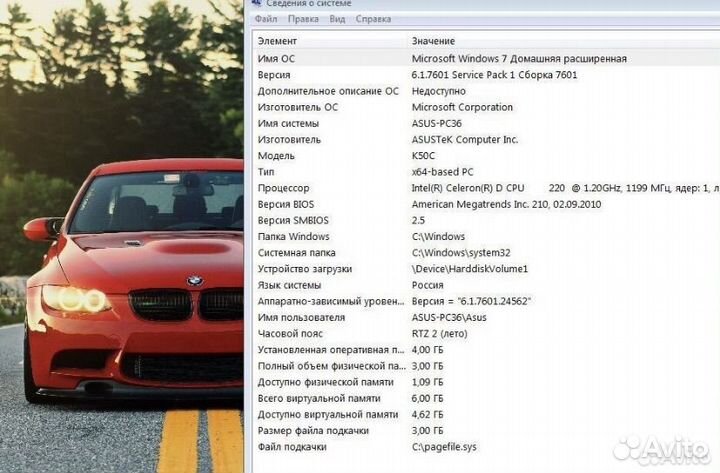Viewport: 720px width, 473px height.
Task: Select the Имя ОС row
Action: point(487,59)
